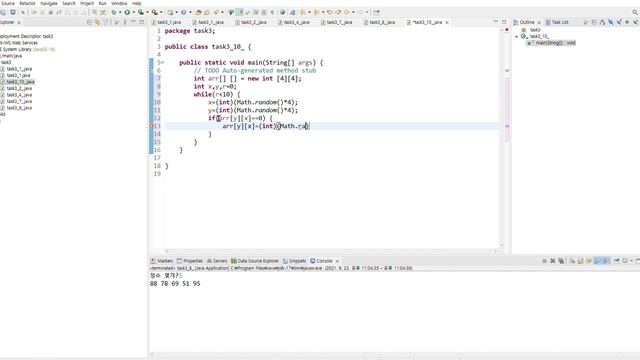
Task: Toggle Link with Editor in Project Explorer
Action: (x=98, y=22)
